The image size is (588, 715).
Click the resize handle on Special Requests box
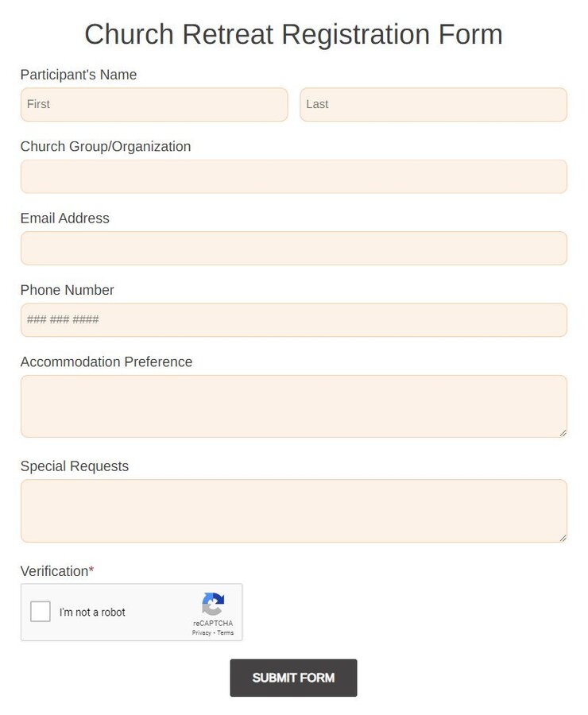click(563, 538)
